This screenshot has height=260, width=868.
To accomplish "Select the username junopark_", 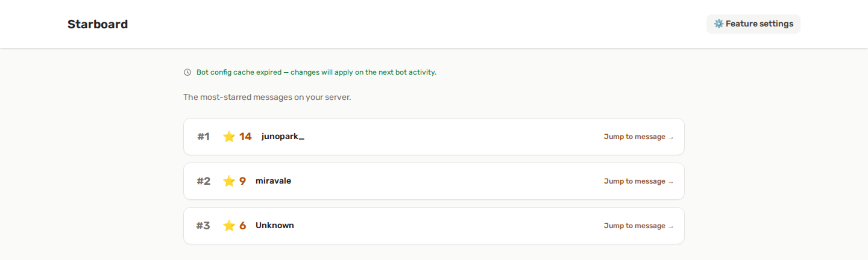I will coord(283,137).
